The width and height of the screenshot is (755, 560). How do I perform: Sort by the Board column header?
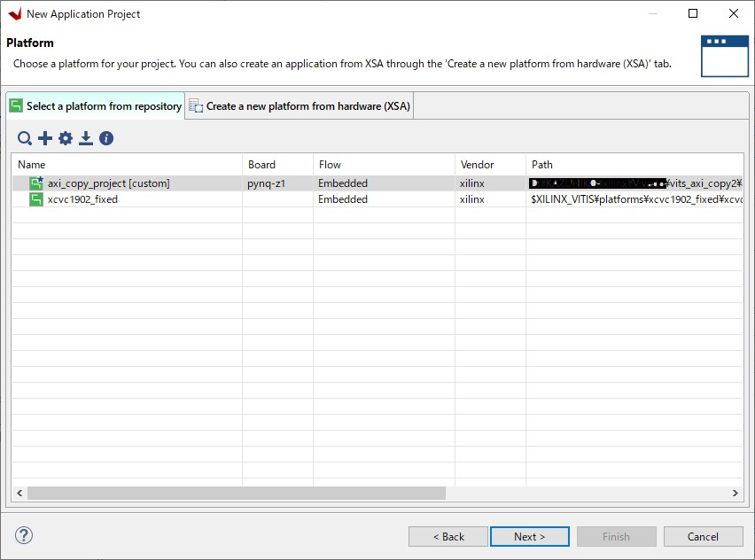[278, 165]
